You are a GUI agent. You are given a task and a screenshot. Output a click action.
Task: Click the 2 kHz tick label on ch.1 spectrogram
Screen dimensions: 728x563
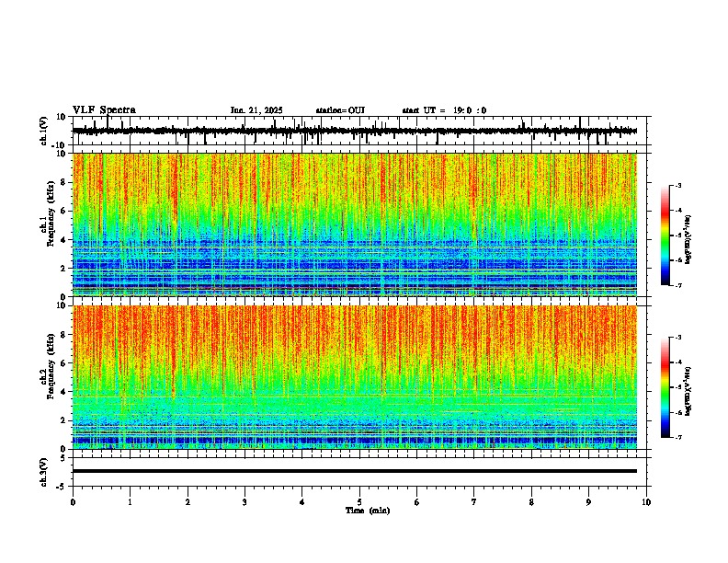tap(64, 269)
